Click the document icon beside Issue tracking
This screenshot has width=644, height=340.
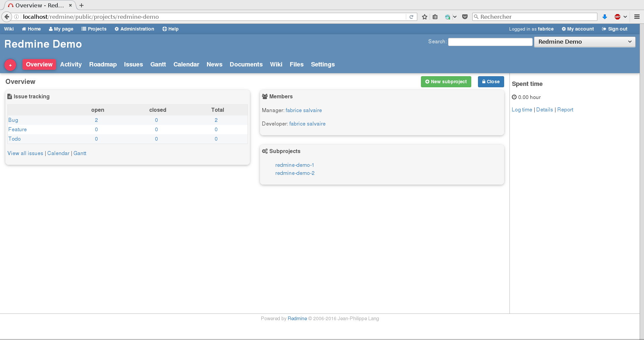(10, 96)
